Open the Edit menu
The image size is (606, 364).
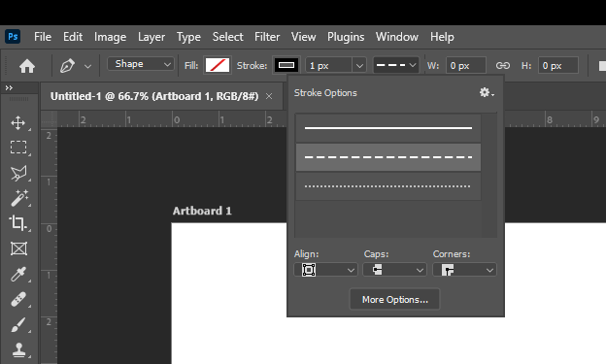(73, 37)
